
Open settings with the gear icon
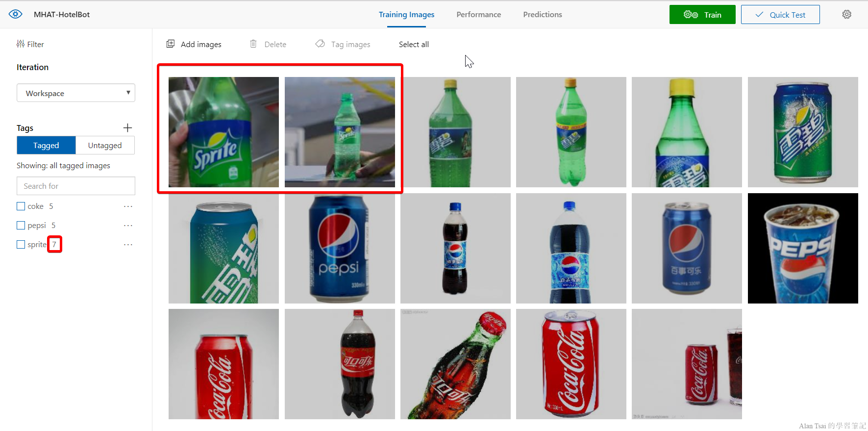point(846,15)
